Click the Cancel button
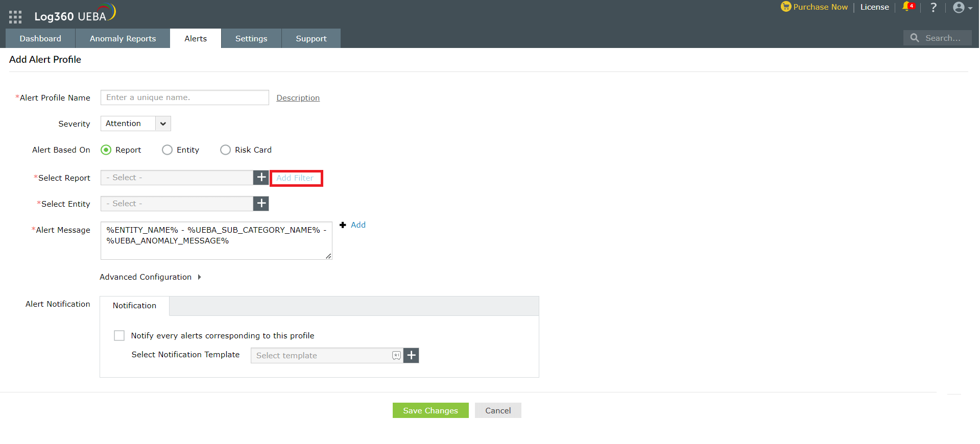 (x=498, y=410)
